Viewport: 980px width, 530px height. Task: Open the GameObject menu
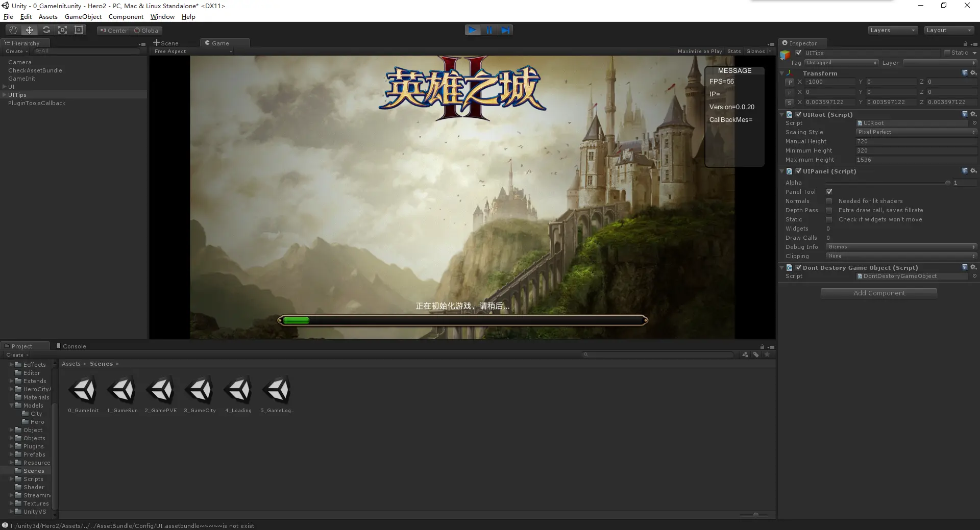pyautogui.click(x=83, y=17)
